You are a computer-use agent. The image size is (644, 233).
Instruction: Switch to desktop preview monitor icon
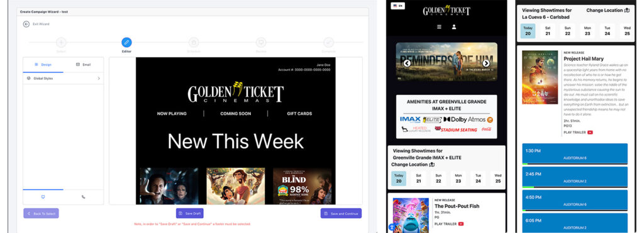[43, 197]
